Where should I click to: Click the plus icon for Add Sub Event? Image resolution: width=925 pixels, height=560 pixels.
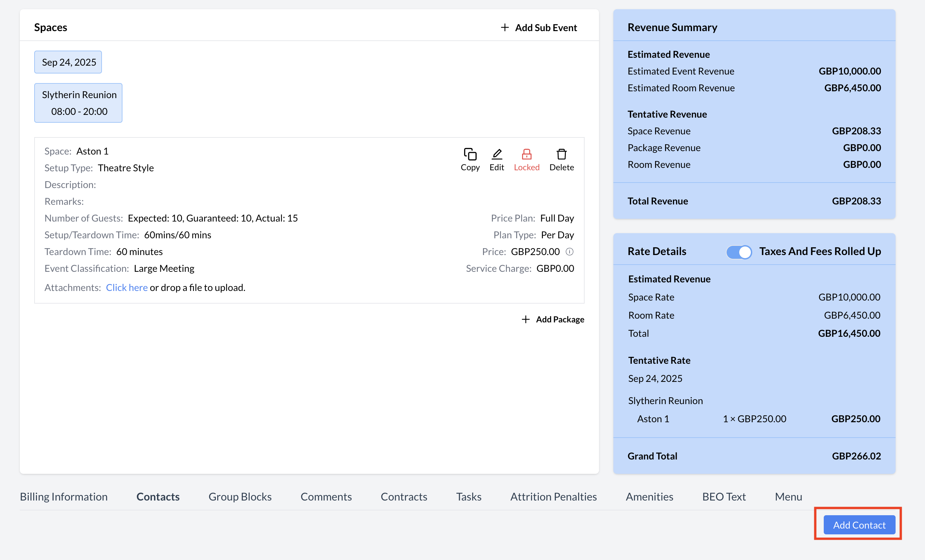[x=505, y=27]
